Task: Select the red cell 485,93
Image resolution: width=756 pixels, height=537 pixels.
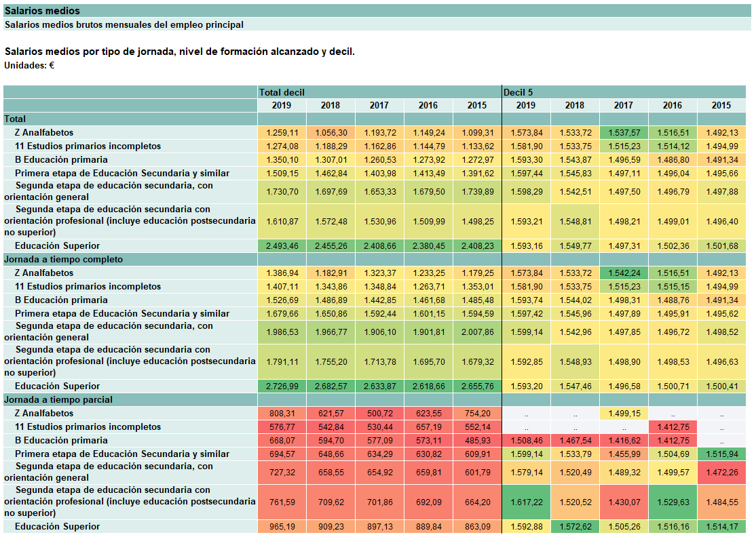Action: tap(477, 440)
